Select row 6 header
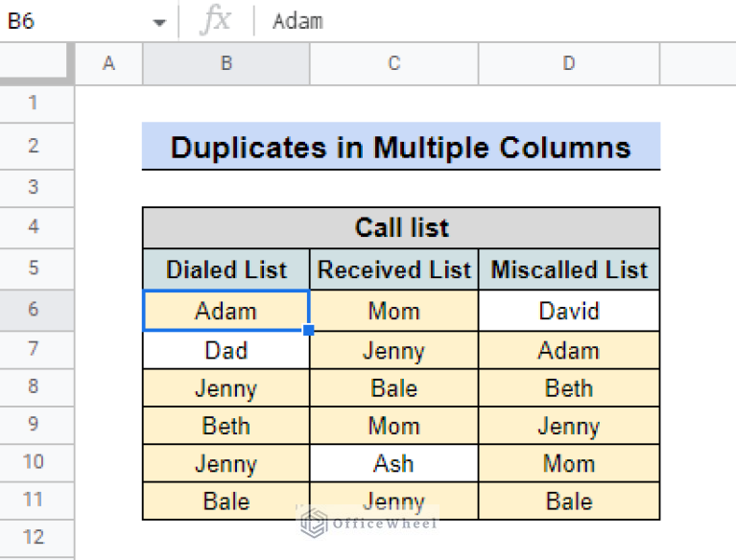Screen dimensions: 736x560 36,311
